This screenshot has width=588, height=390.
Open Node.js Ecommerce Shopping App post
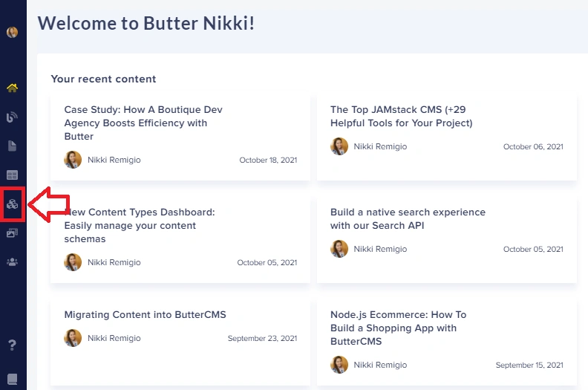pos(398,328)
